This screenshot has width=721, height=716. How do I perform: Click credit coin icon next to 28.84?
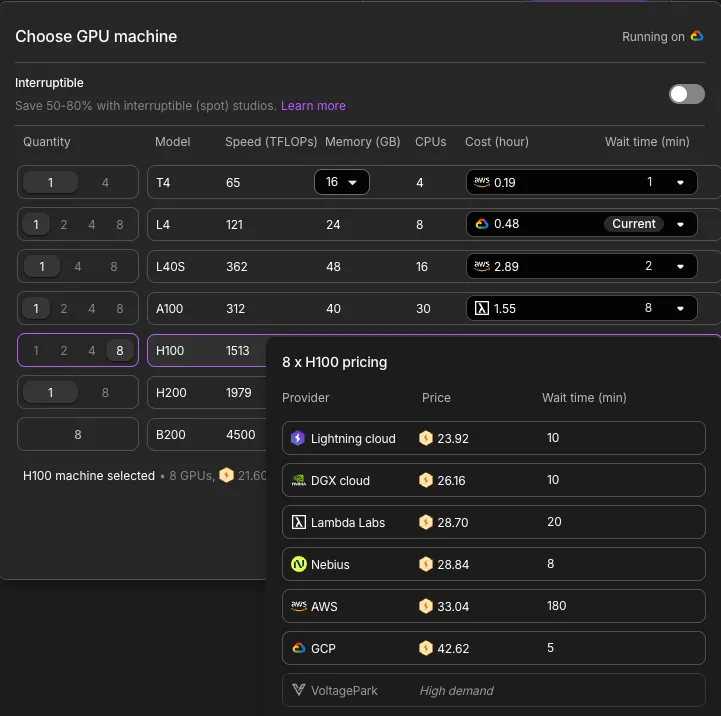(426, 564)
